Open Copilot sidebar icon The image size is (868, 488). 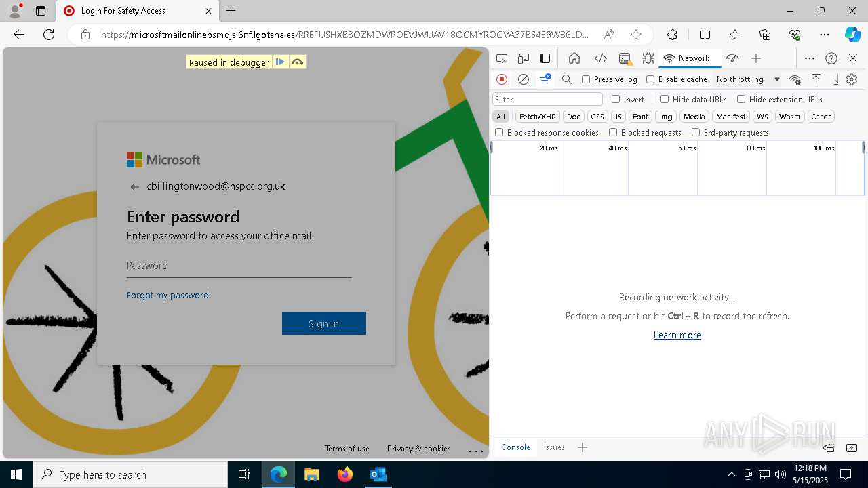point(852,35)
